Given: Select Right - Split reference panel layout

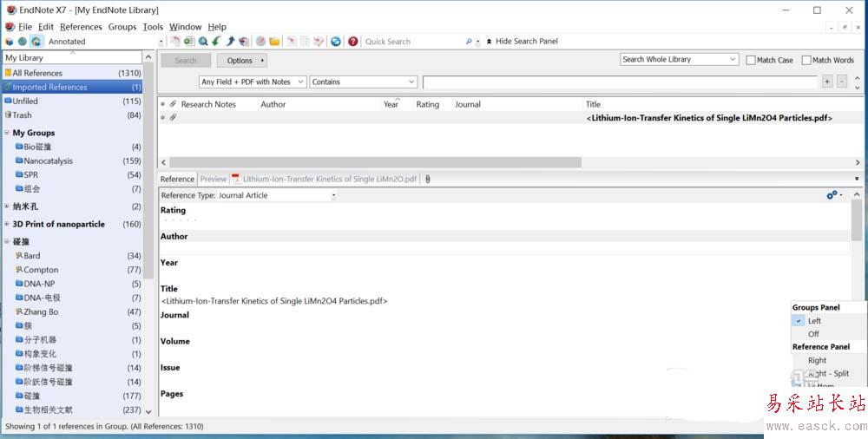Looking at the screenshot, I should [x=828, y=374].
